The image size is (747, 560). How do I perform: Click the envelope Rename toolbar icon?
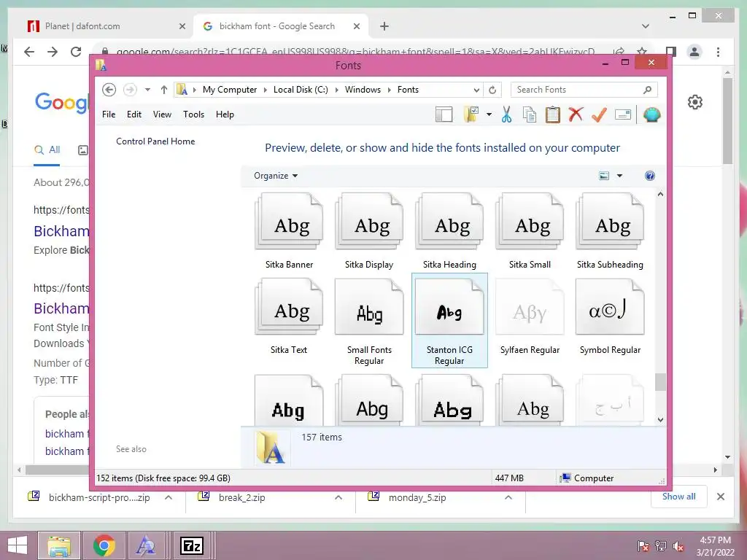tap(623, 114)
